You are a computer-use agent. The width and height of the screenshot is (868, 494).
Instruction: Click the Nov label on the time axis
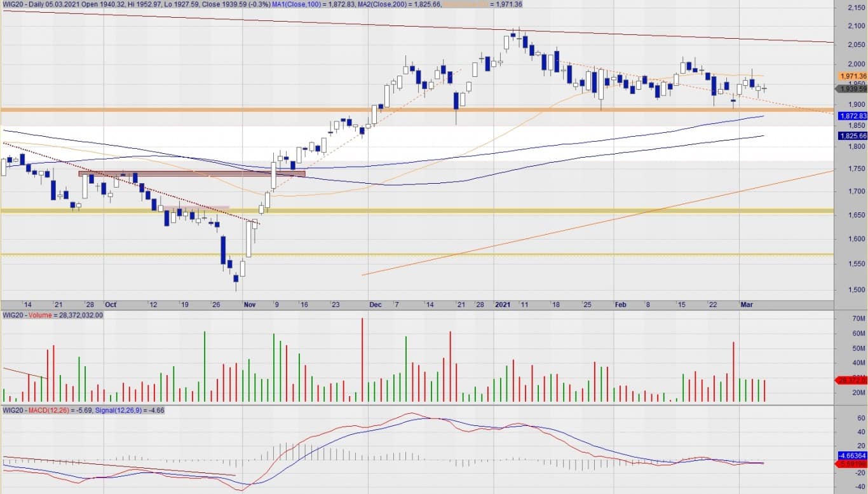(250, 305)
